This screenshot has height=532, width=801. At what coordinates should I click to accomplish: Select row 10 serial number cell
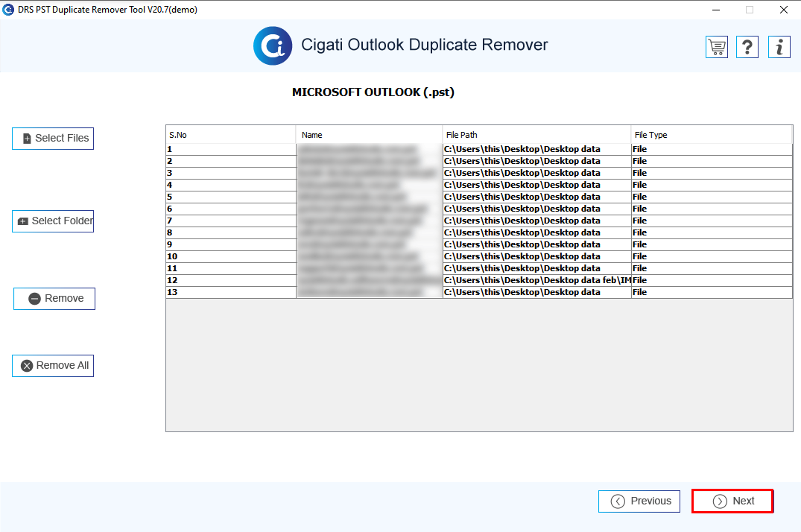pyautogui.click(x=231, y=256)
